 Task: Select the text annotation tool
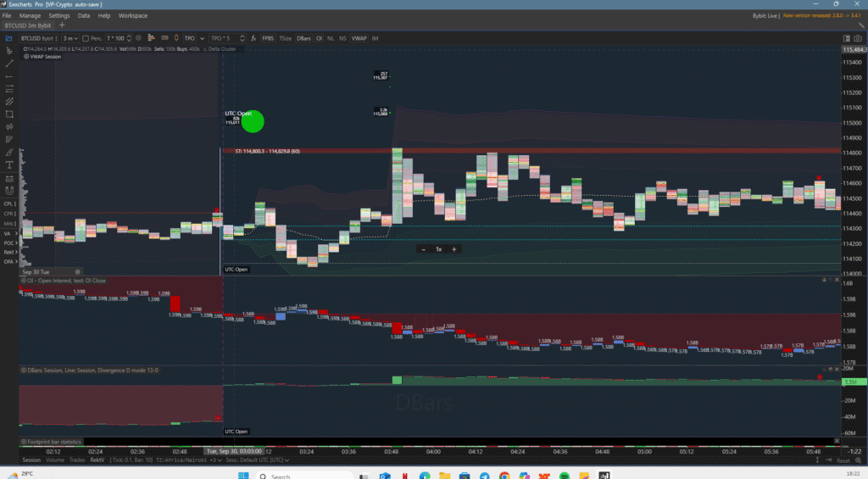pyautogui.click(x=9, y=164)
